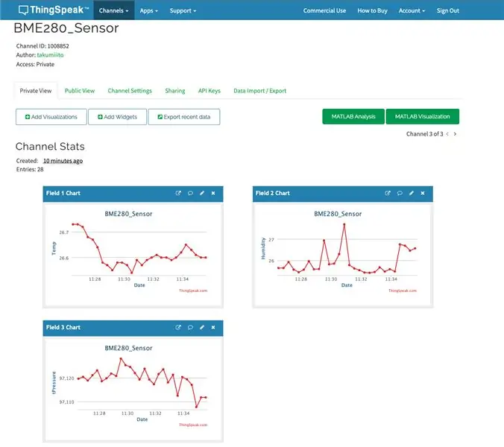
Task: Click Sign Out
Action: (448, 10)
